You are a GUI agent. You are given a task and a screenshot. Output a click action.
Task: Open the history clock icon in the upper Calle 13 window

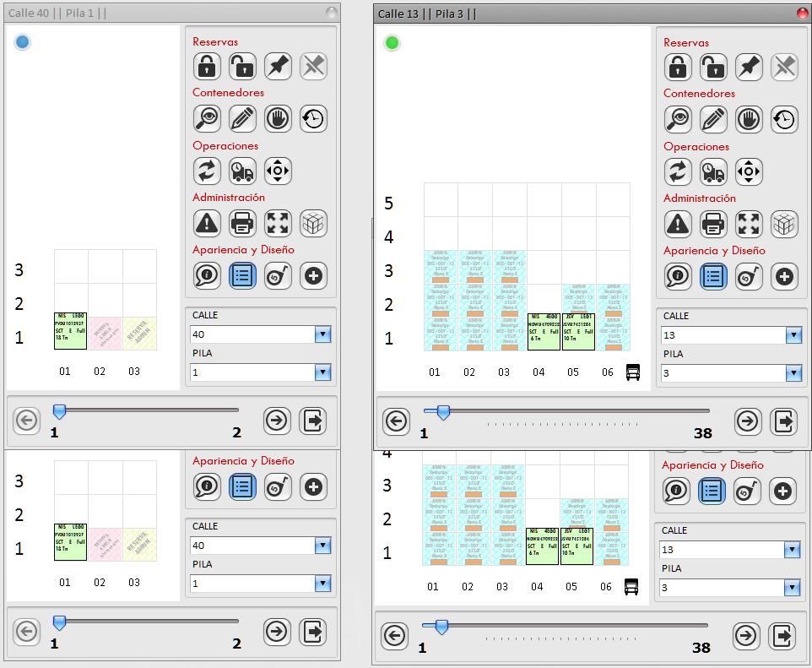pyautogui.click(x=784, y=120)
